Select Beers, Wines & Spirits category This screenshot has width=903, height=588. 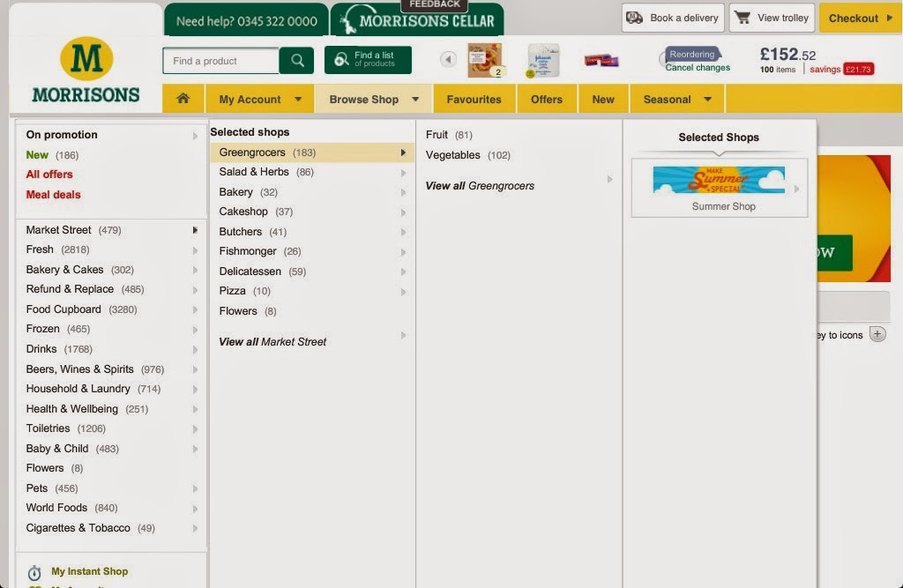click(x=112, y=369)
